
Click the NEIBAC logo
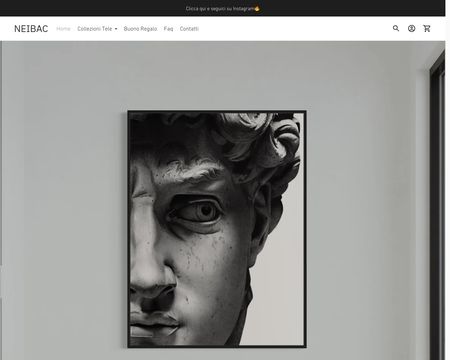point(31,29)
